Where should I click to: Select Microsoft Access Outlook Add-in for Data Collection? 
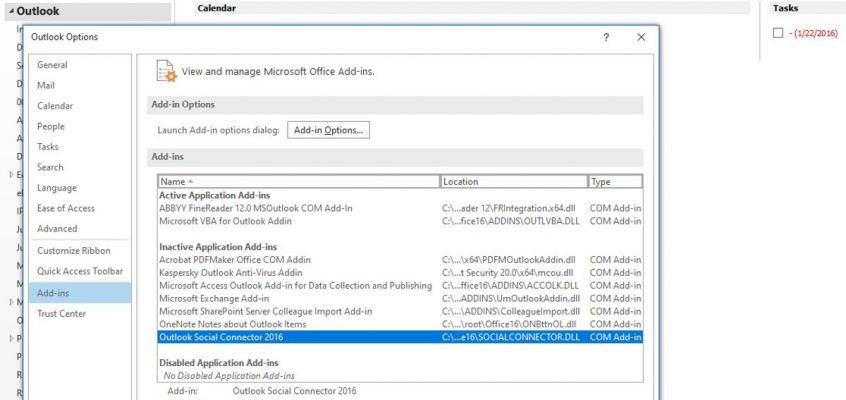tap(400, 286)
